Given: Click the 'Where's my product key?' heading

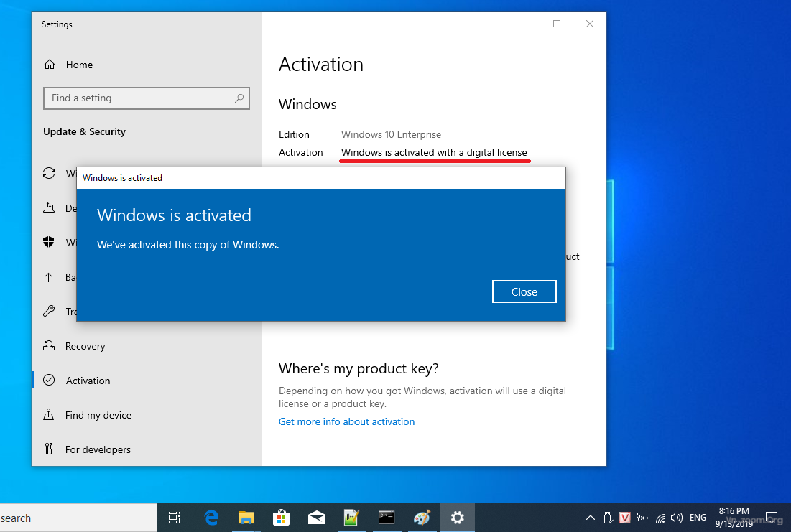Looking at the screenshot, I should point(359,368).
